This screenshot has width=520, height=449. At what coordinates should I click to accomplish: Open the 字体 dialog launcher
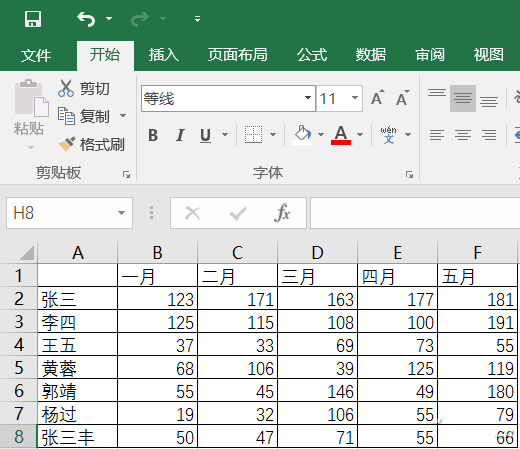click(409, 174)
